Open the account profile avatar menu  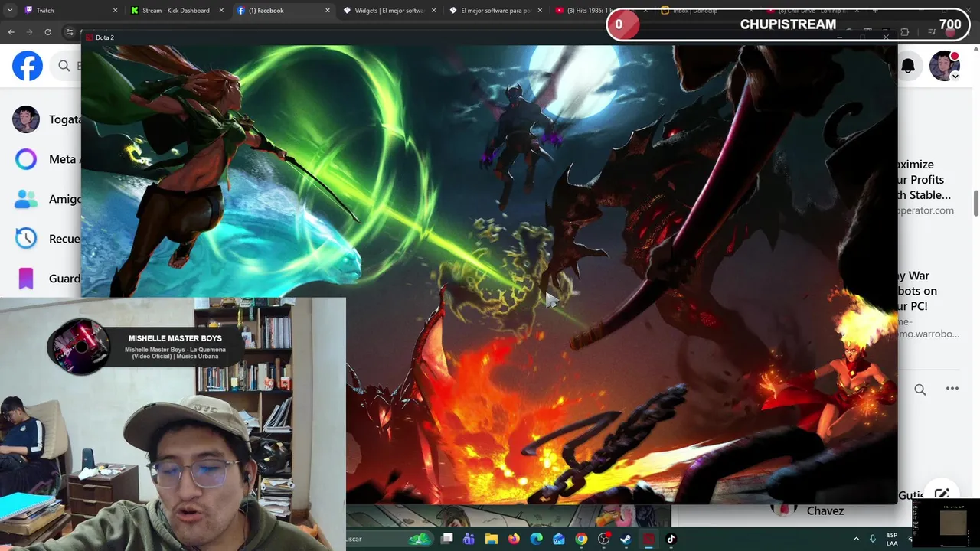click(944, 67)
